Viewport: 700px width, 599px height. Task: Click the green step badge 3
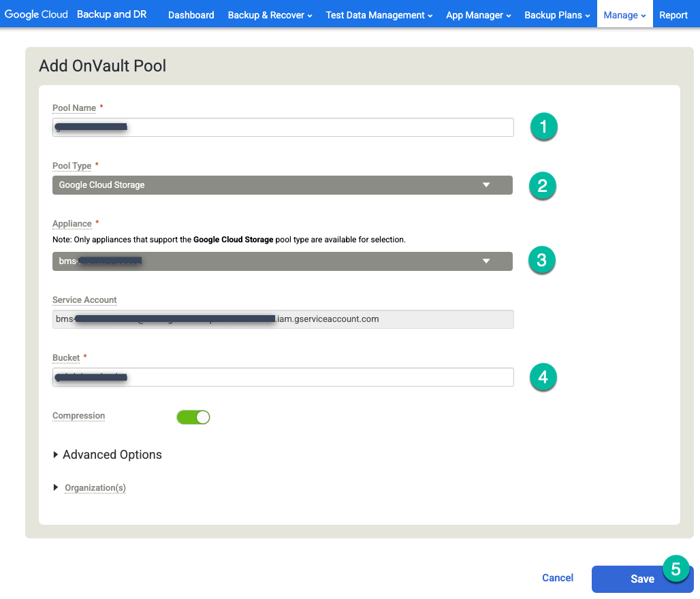(x=542, y=259)
